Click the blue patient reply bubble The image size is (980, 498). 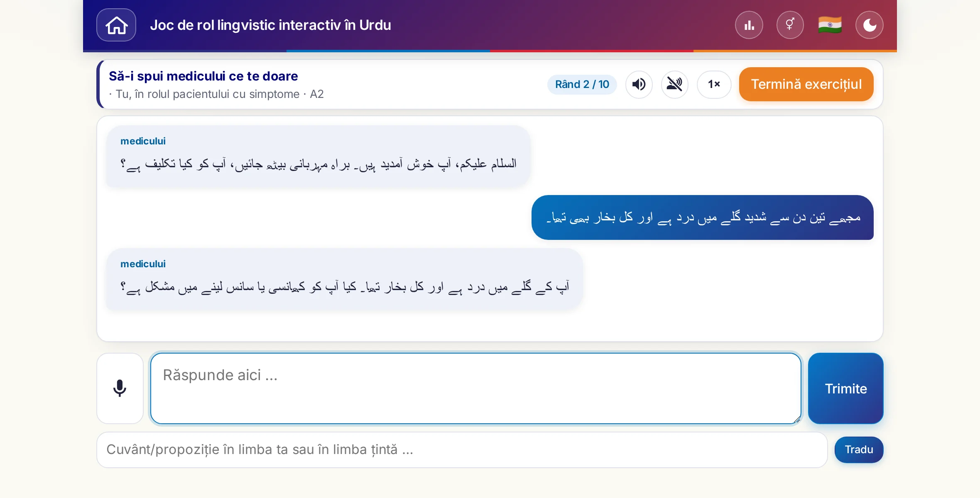[x=703, y=217]
